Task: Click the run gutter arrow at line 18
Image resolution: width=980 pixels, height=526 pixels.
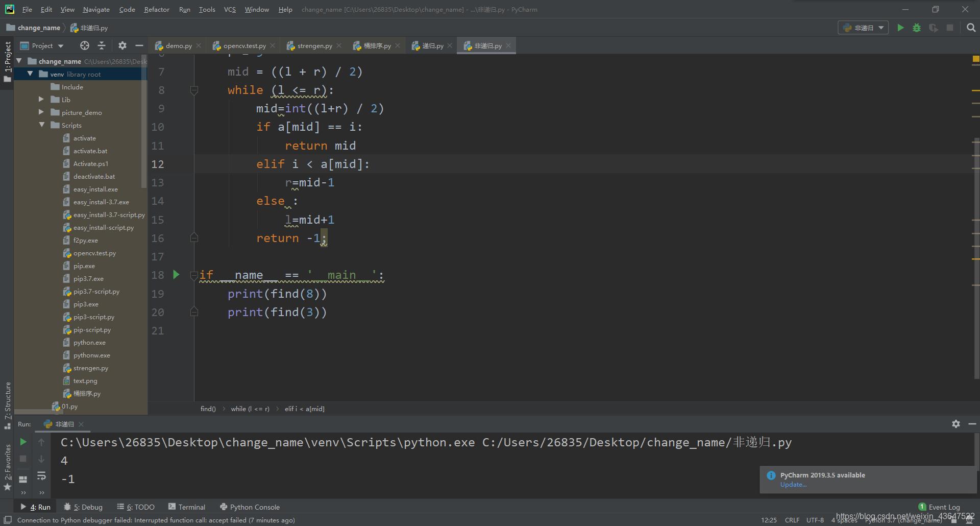Action: tap(176, 275)
